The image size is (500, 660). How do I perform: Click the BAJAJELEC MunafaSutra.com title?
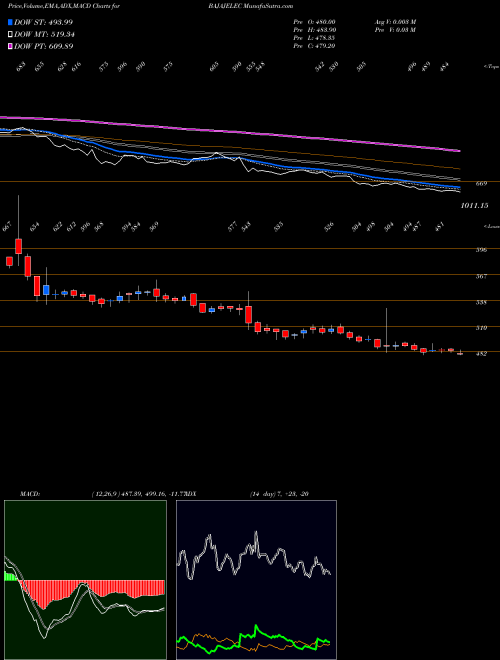pos(250,6)
